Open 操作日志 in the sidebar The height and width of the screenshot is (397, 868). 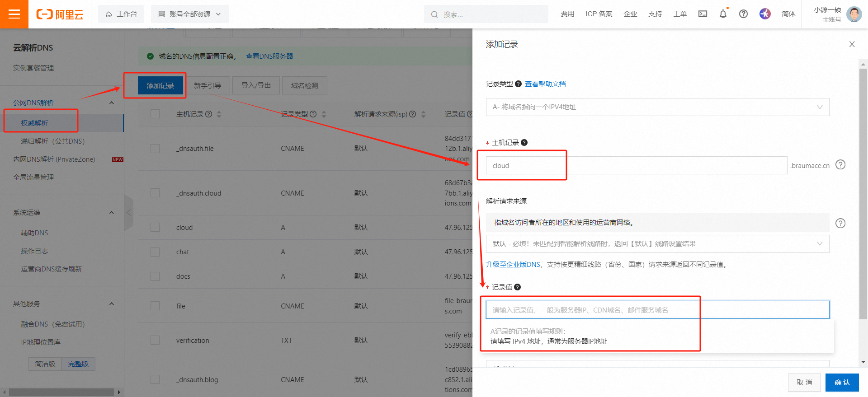point(34,251)
